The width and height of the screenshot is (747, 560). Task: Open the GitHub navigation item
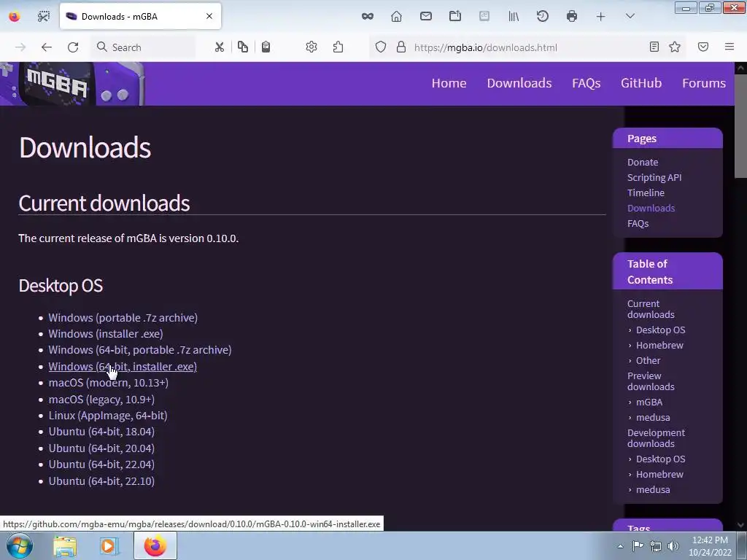click(x=641, y=83)
